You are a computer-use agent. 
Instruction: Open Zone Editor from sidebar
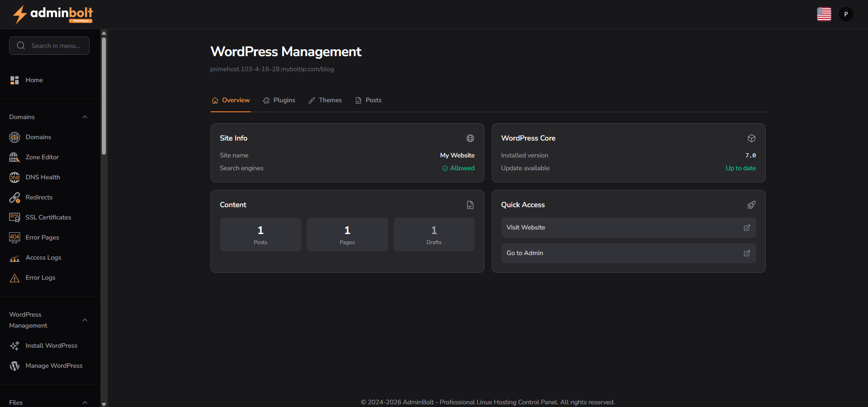tap(49, 157)
